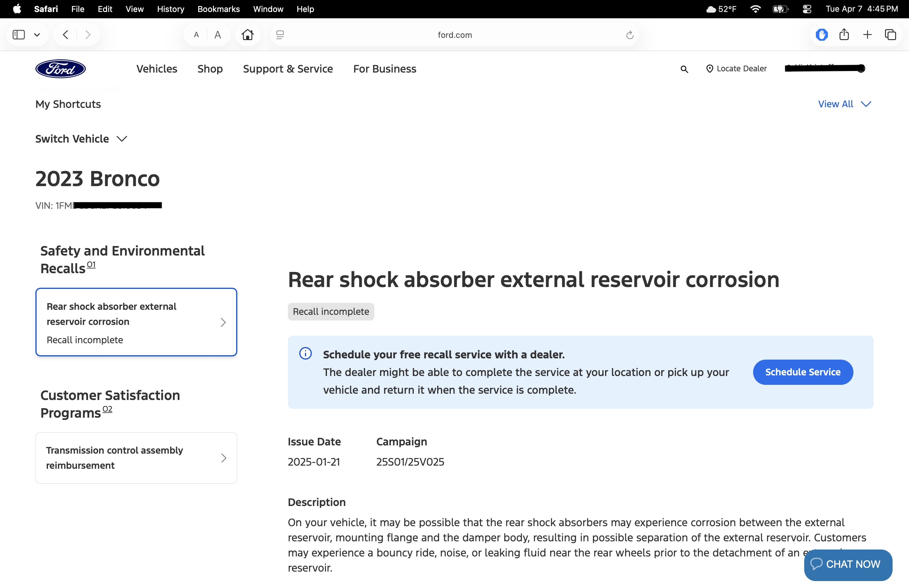
Task: Click the CHAT NOW button
Action: coord(848,564)
